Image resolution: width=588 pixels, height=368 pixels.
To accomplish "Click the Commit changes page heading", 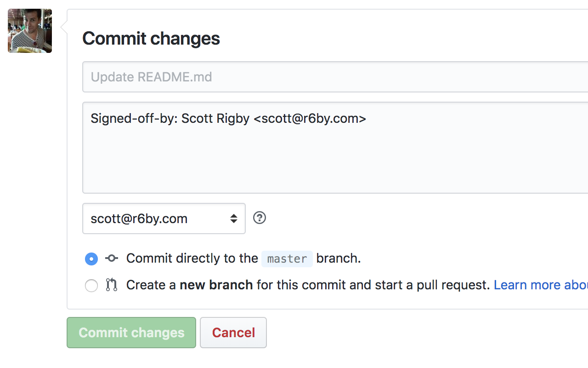I will pyautogui.click(x=151, y=39).
